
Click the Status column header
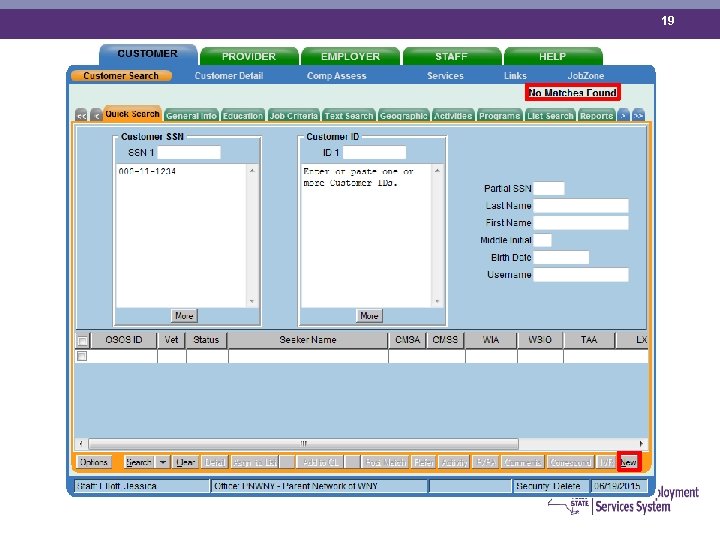206,340
